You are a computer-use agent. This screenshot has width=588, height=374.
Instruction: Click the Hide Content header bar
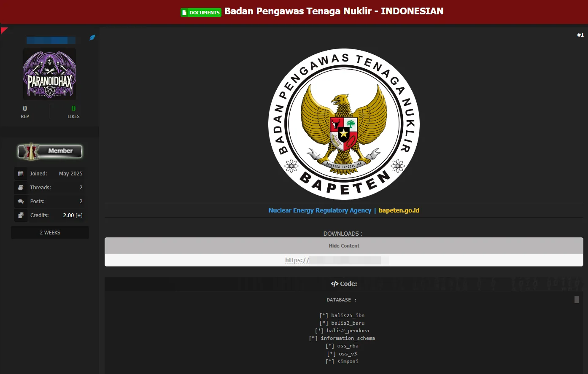(x=344, y=246)
